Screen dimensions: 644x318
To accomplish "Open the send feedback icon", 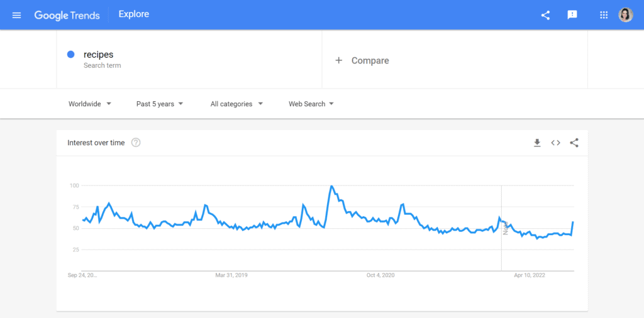I will [x=572, y=15].
